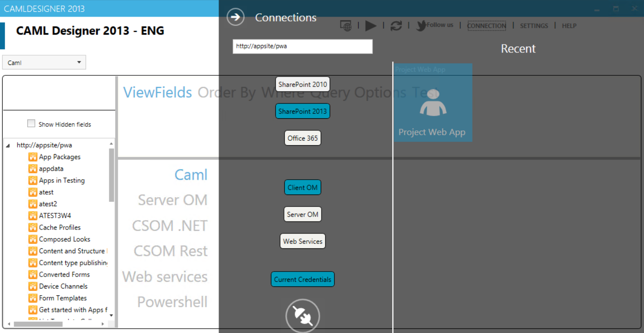Select the Converted Forms list
The width and height of the screenshot is (644, 333).
coord(64,274)
